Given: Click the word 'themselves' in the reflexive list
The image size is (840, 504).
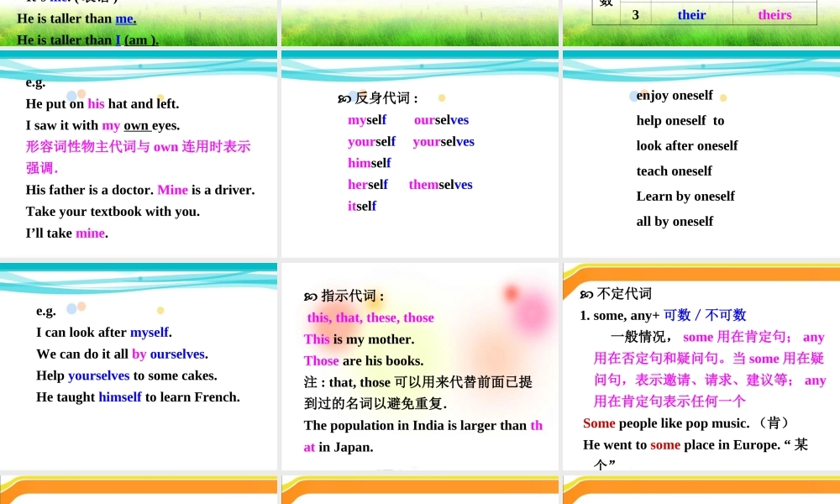Looking at the screenshot, I should (x=440, y=185).
